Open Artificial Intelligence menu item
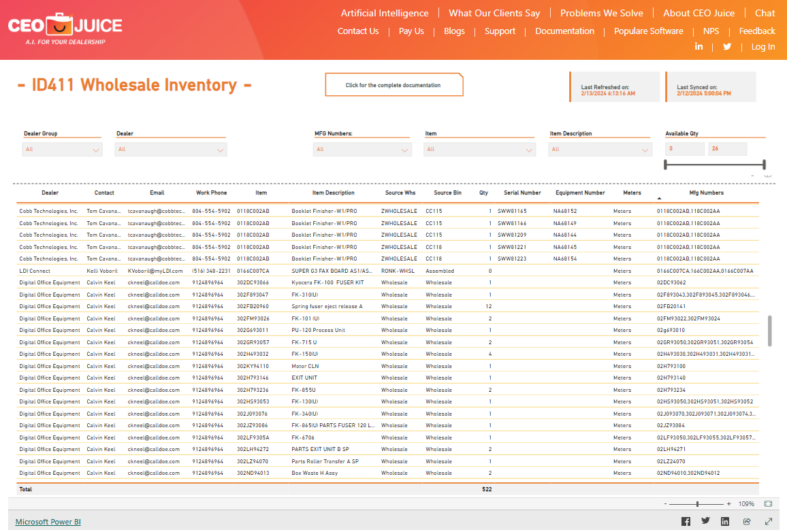787x532 pixels. (x=385, y=13)
